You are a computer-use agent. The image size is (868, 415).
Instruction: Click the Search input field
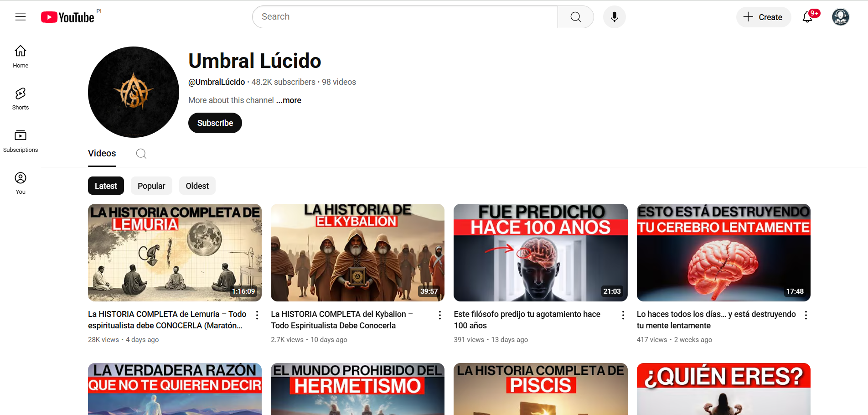coord(405,17)
